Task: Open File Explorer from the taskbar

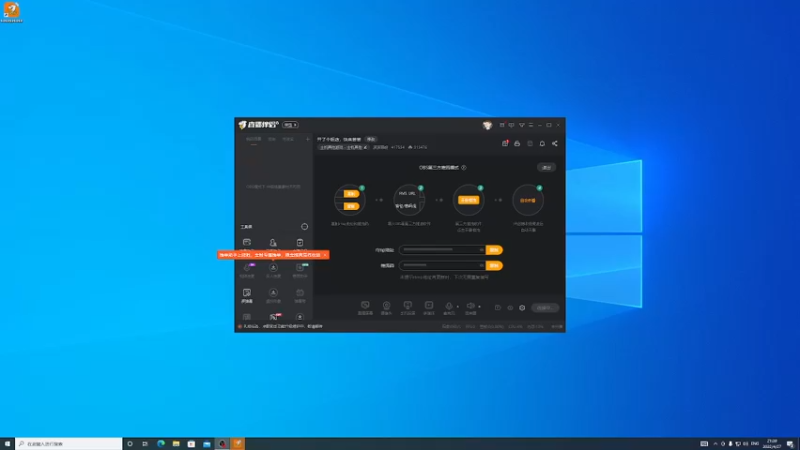Action: (x=176, y=444)
